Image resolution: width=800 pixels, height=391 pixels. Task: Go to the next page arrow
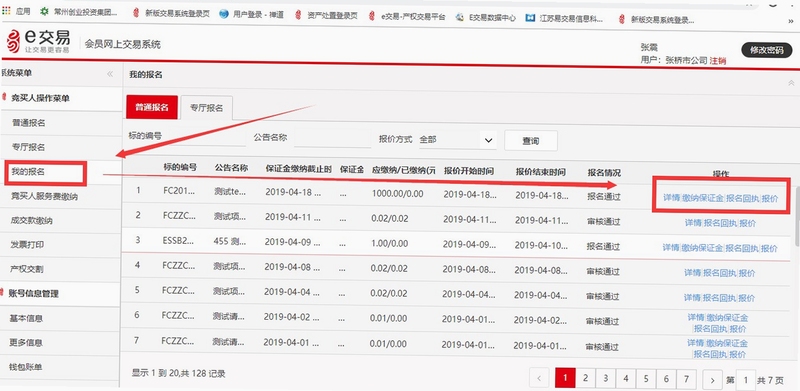[712, 380]
